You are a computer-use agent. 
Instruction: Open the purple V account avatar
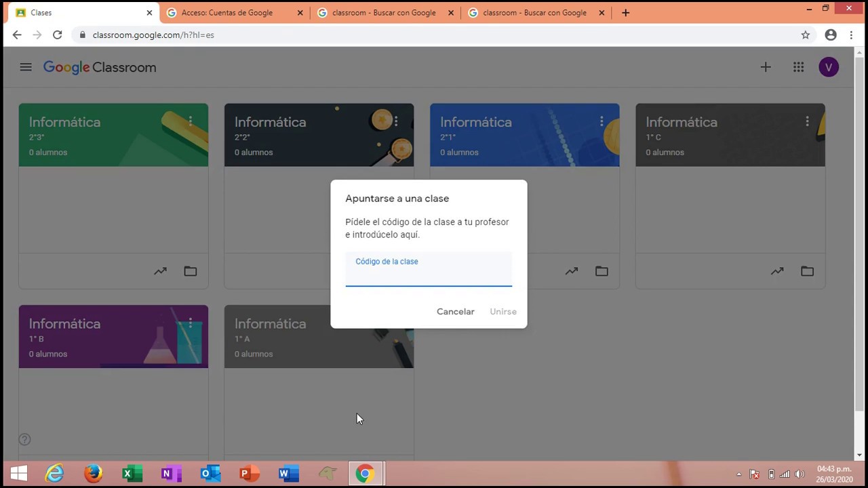click(x=829, y=67)
